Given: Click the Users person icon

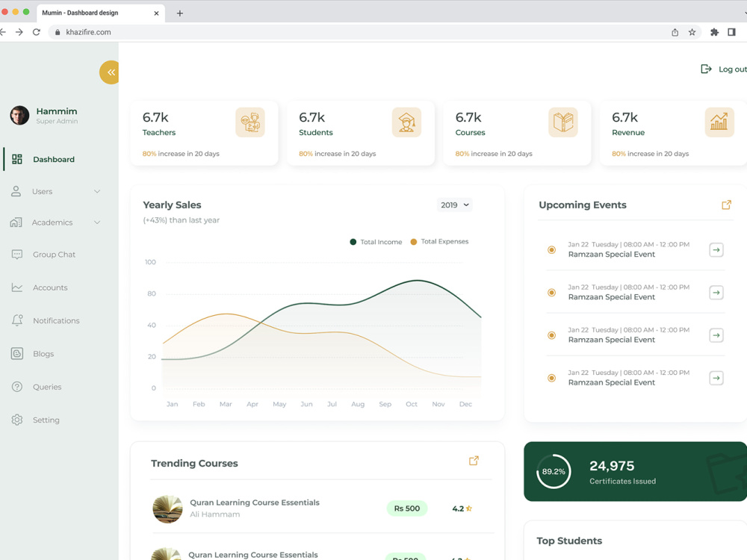Looking at the screenshot, I should click(x=16, y=191).
